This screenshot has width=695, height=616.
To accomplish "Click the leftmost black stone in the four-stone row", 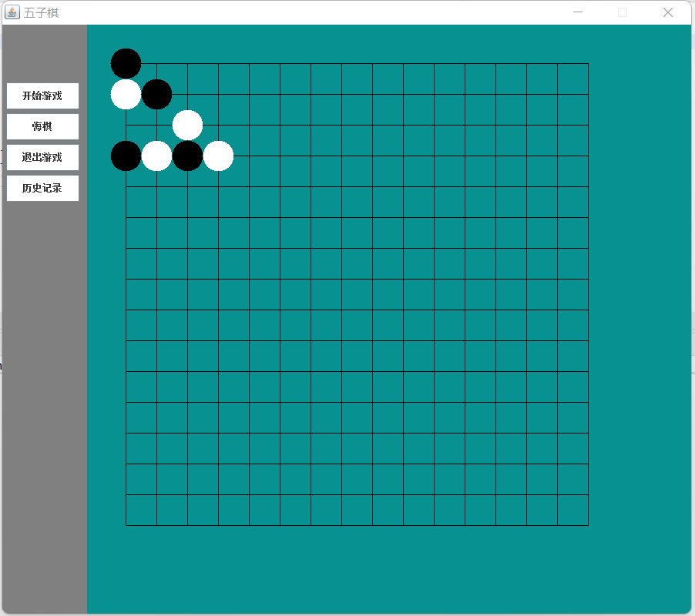I will pos(126,156).
